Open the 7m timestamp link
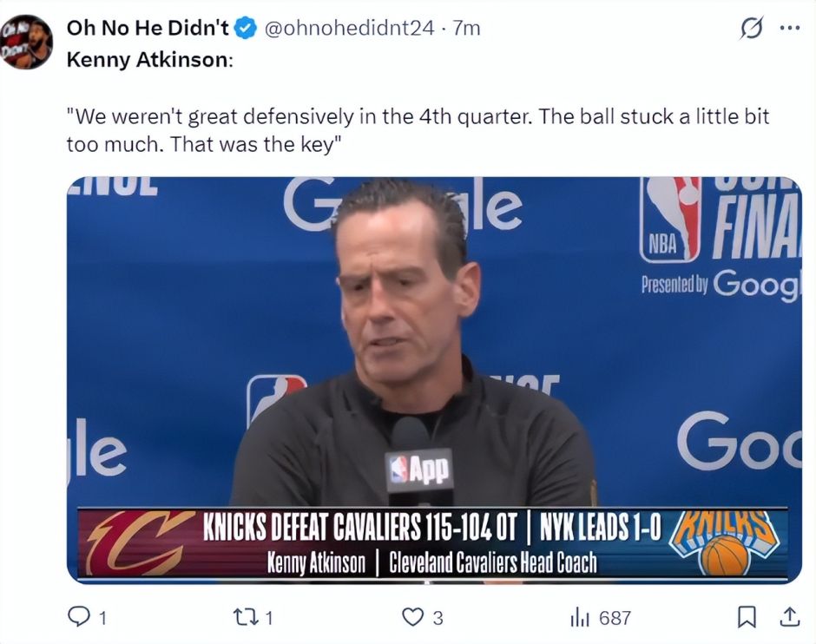The height and width of the screenshot is (644, 816). click(x=466, y=28)
